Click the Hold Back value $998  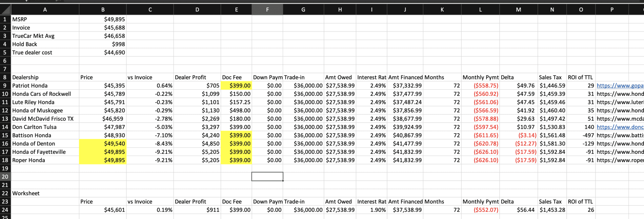point(103,44)
